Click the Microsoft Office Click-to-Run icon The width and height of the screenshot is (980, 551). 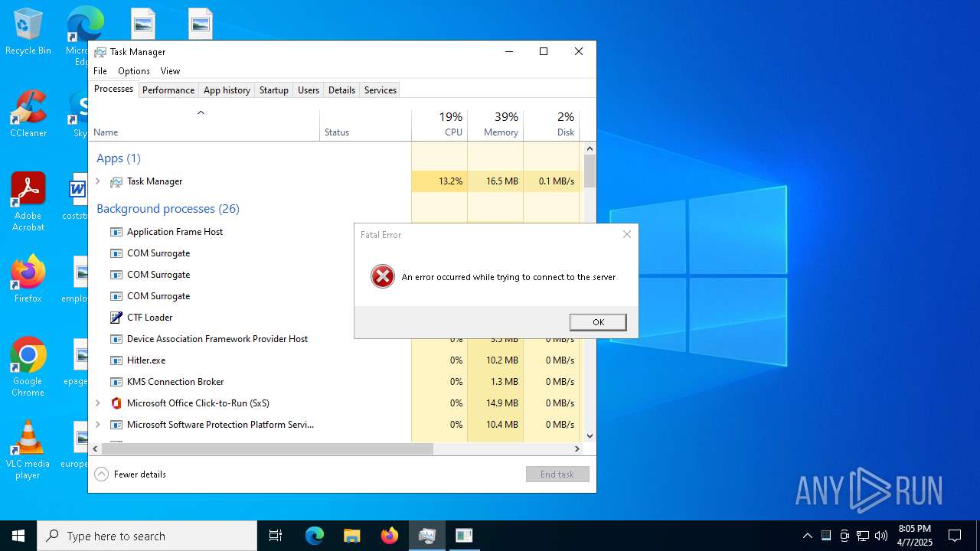[116, 403]
